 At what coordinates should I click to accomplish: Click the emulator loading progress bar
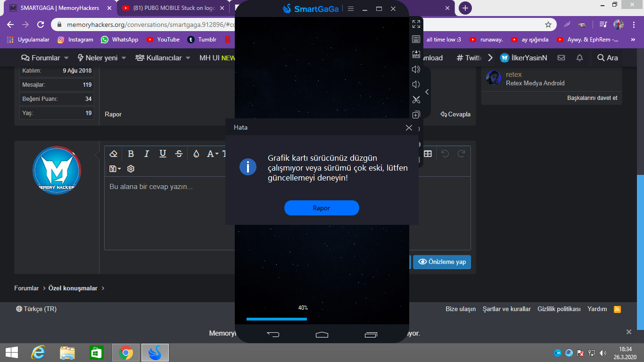pos(277,319)
